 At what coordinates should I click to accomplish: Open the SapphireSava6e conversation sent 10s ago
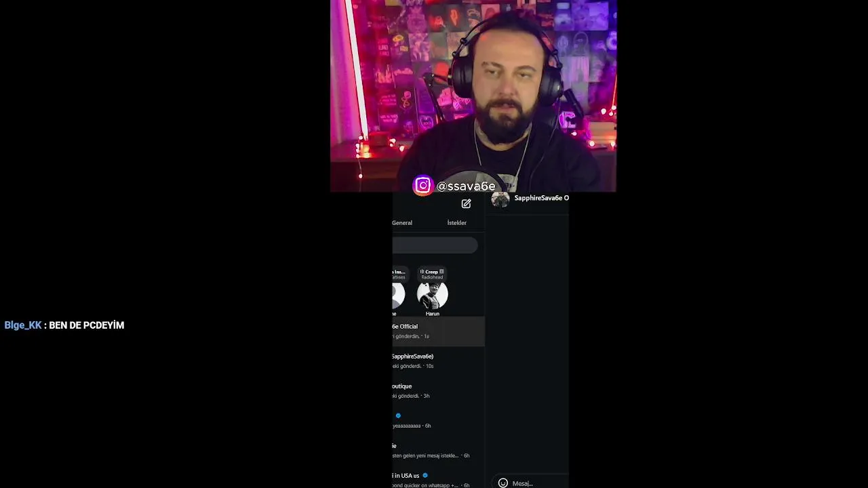438,361
